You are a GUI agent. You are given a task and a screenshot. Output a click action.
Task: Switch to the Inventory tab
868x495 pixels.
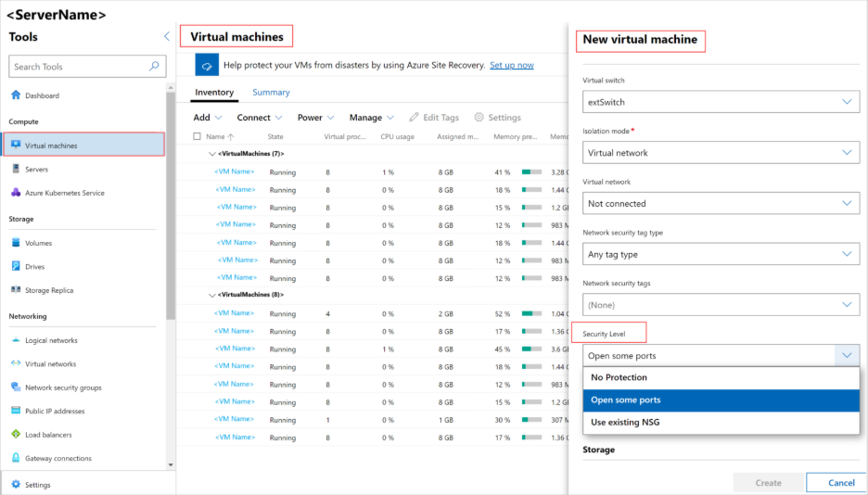214,93
